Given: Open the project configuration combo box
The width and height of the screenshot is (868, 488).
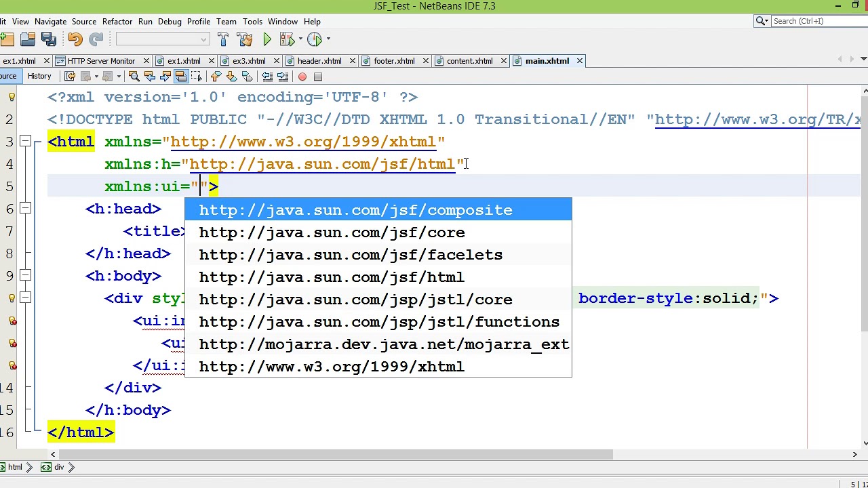Looking at the screenshot, I should click(x=163, y=39).
